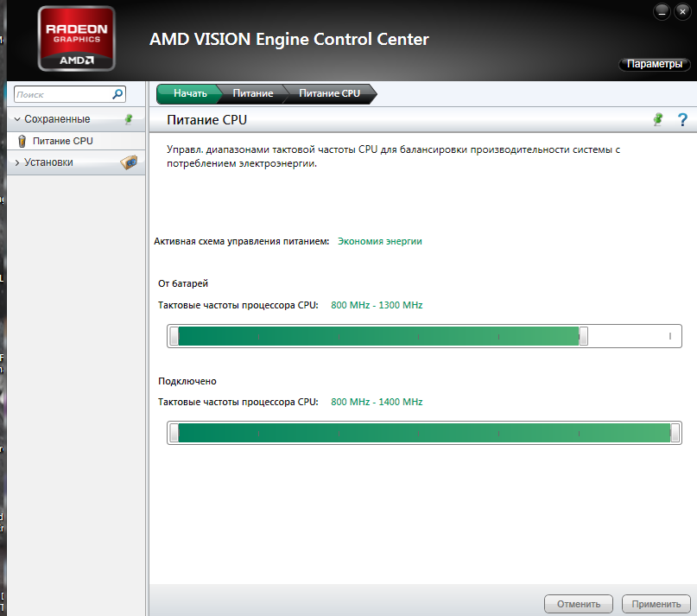Click the green pin icon beside Сохраненные

pyautogui.click(x=129, y=118)
